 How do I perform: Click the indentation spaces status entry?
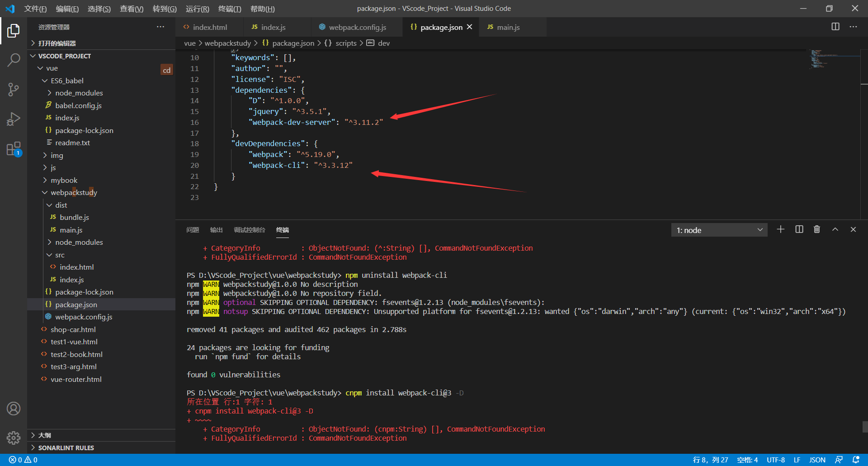pos(747,460)
